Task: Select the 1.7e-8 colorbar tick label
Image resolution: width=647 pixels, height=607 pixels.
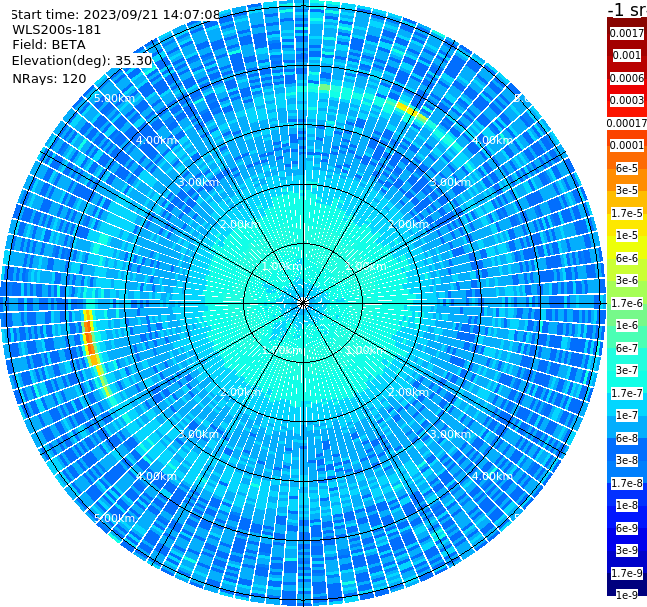Action: pos(627,483)
